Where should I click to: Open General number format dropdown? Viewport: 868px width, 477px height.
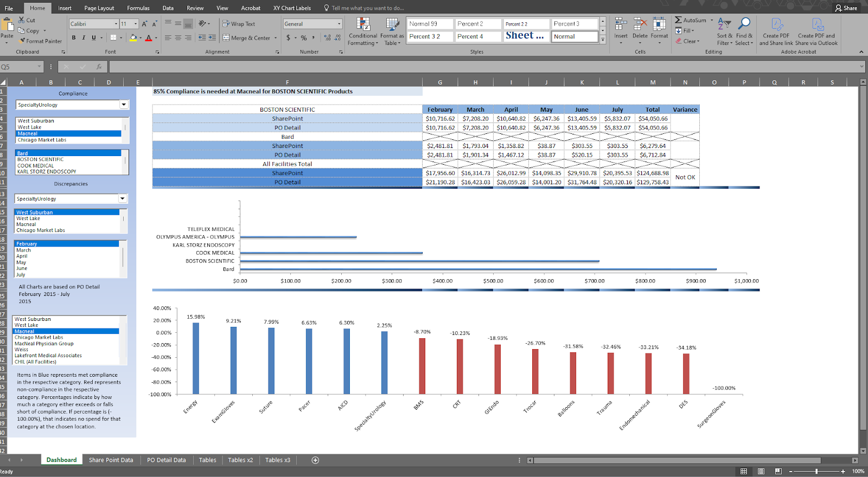339,24
